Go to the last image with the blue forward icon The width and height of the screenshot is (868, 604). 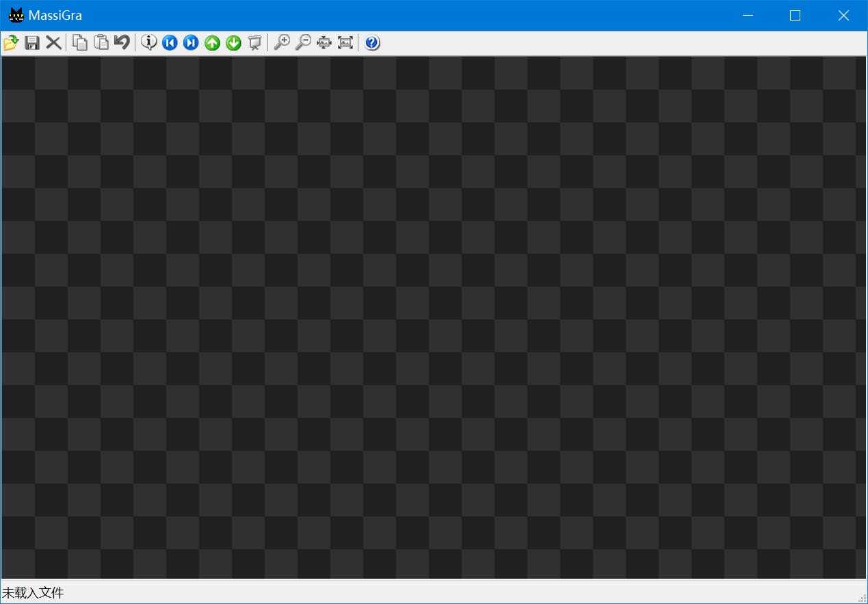(191, 43)
